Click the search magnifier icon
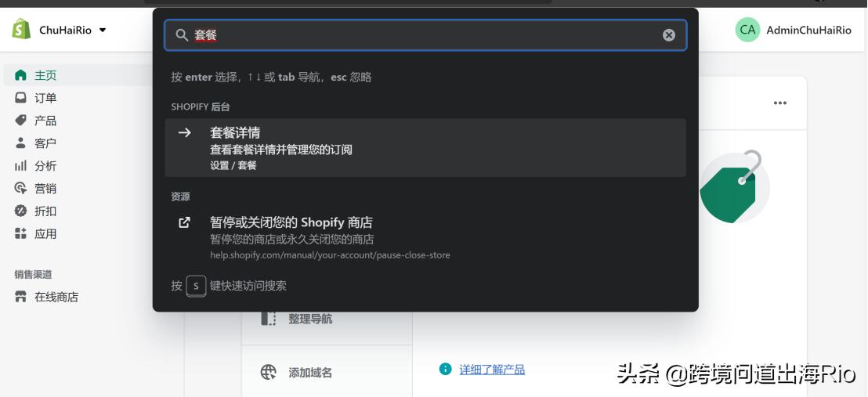This screenshot has width=868, height=397. point(182,35)
